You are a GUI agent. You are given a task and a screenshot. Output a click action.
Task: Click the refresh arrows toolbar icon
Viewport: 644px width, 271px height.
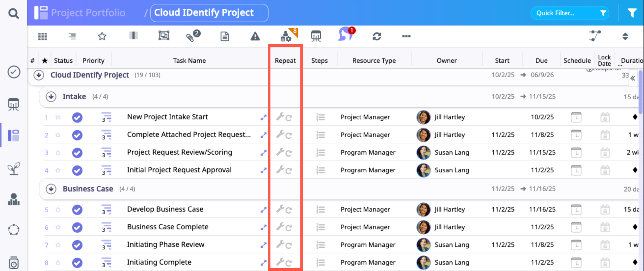point(376,37)
